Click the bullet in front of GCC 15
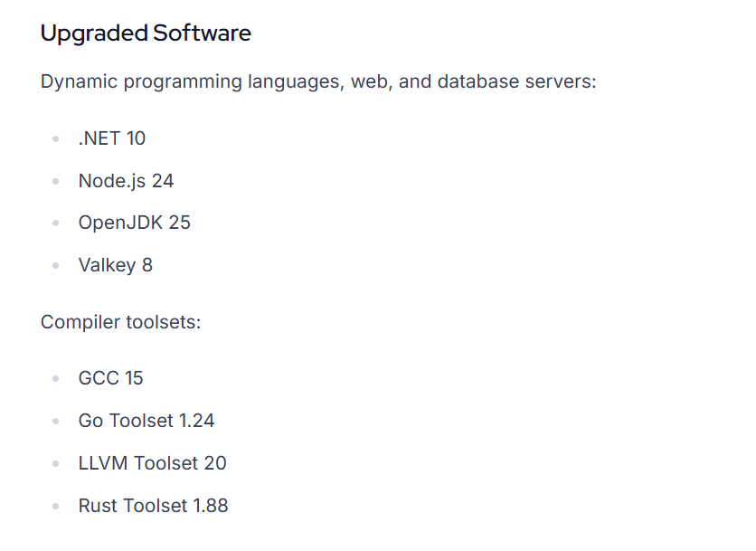 56,379
